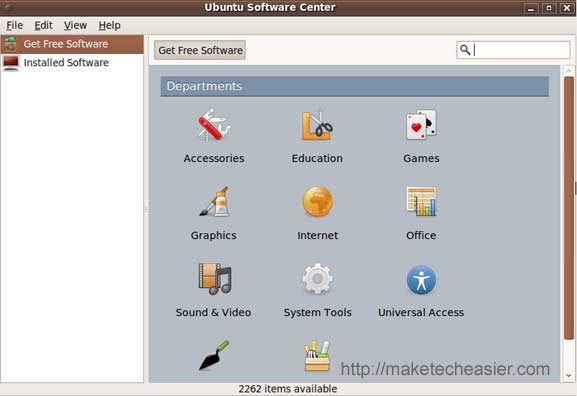This screenshot has width=577, height=396.
Task: Maximize the Ubuntu Software Center window
Action: (x=549, y=8)
